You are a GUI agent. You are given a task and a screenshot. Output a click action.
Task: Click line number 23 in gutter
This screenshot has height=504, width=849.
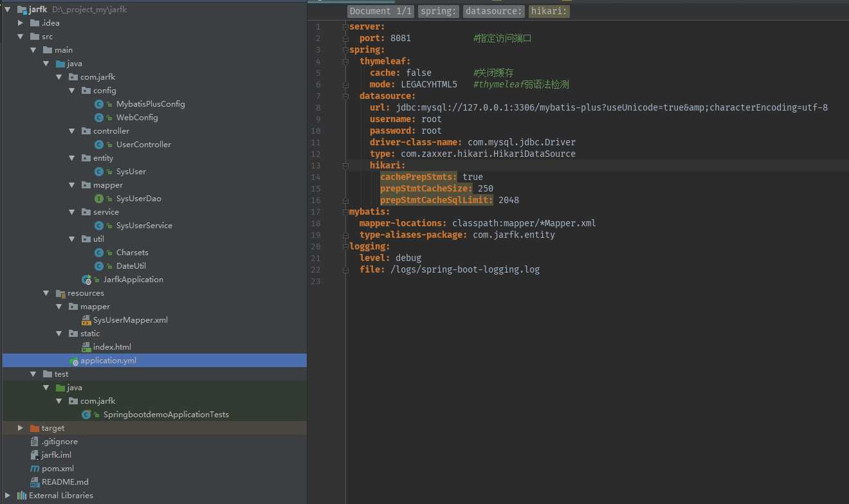click(x=315, y=282)
